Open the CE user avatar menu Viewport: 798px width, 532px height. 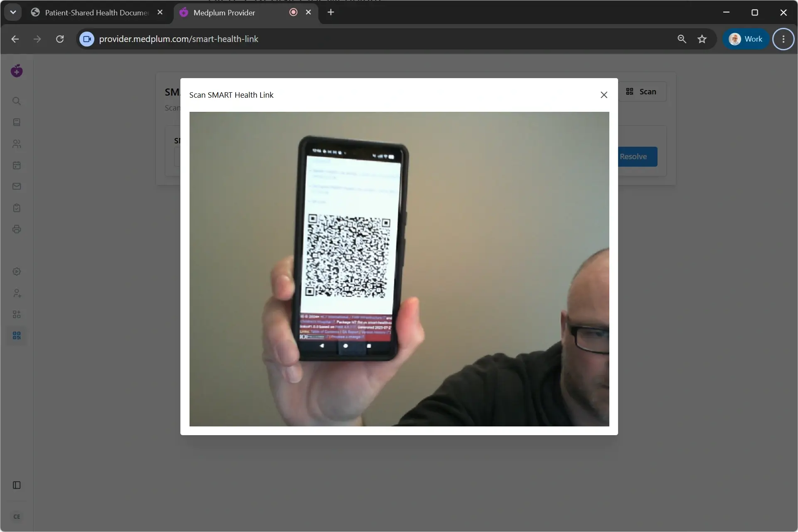pos(17,517)
